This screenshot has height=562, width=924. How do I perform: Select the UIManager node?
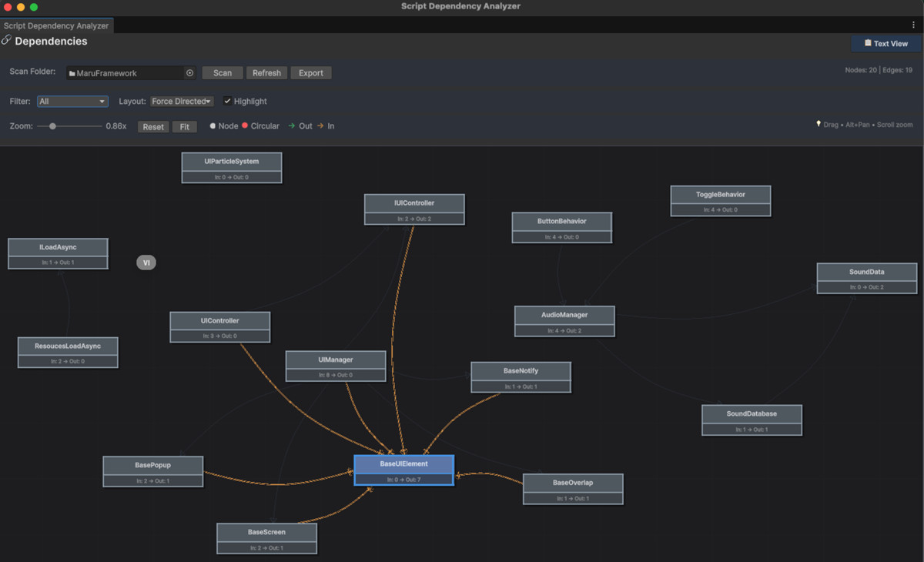tap(336, 366)
